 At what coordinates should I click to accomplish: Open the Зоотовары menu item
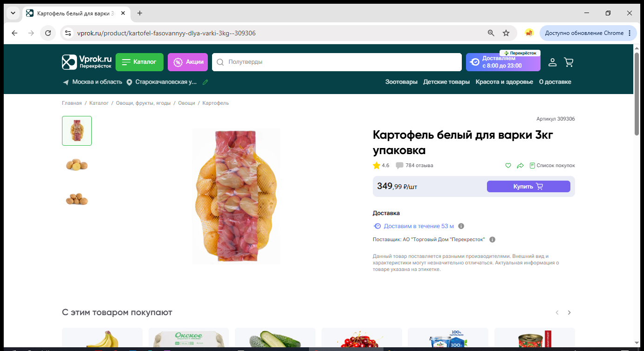click(x=401, y=82)
